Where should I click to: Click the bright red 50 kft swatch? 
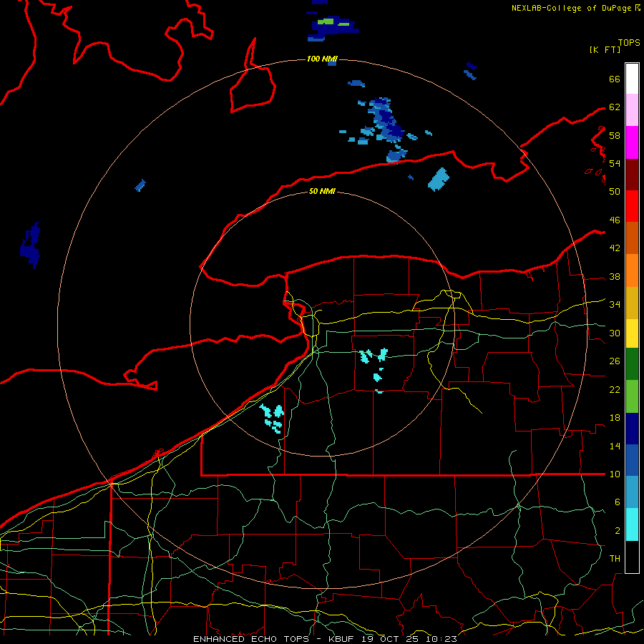[x=632, y=206]
